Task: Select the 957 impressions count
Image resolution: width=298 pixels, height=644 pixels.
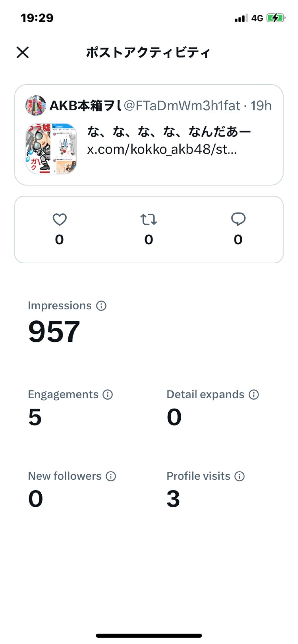Action: [x=54, y=331]
